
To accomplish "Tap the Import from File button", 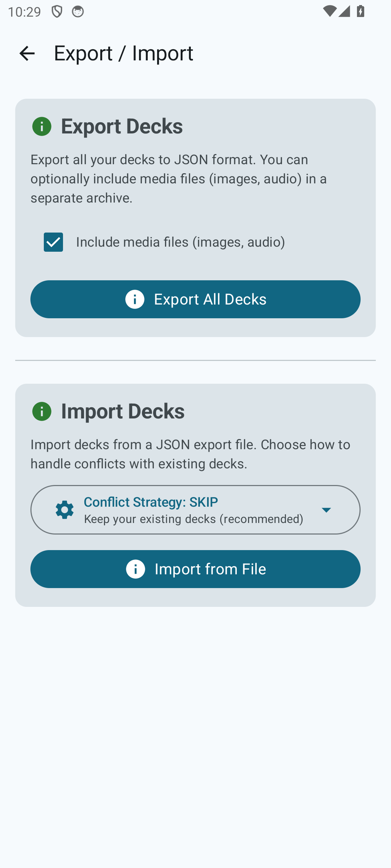I will 195,569.
